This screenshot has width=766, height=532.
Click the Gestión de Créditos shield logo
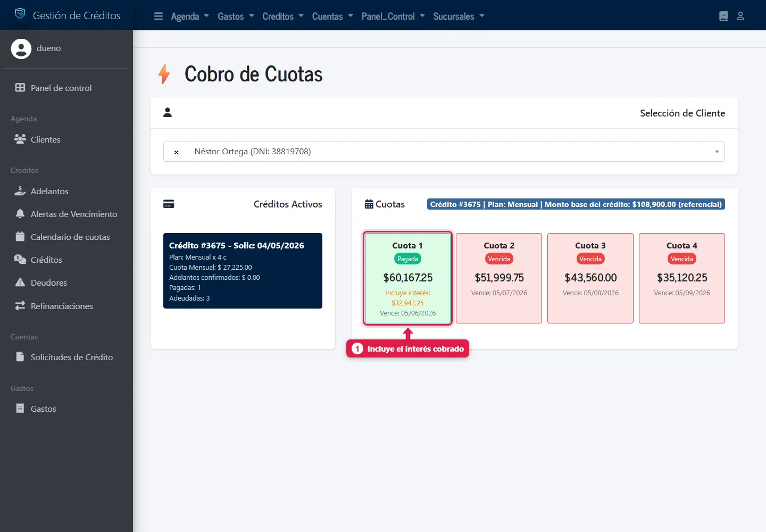click(20, 14)
